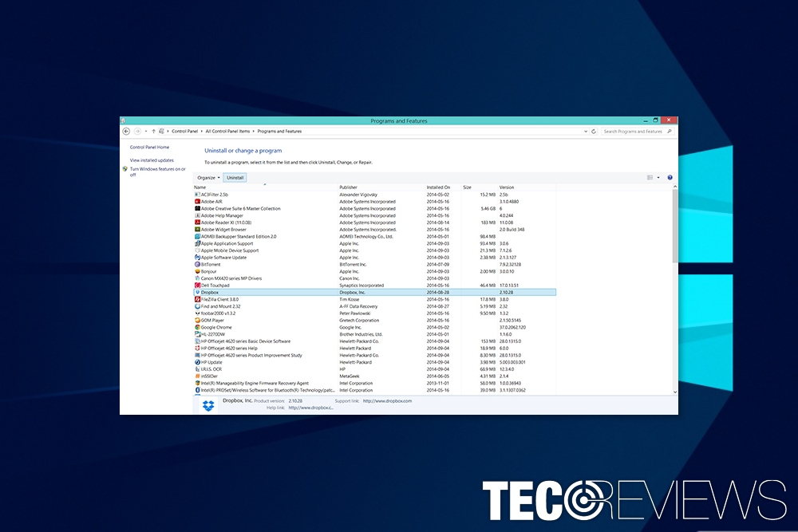798x532 pixels.
Task: Select the Apple Application Support icon
Action: 197,243
